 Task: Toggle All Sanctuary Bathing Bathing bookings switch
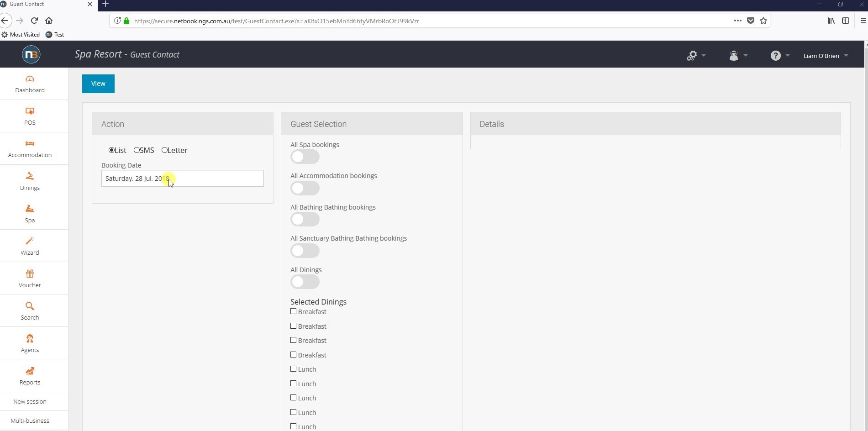pos(305,251)
